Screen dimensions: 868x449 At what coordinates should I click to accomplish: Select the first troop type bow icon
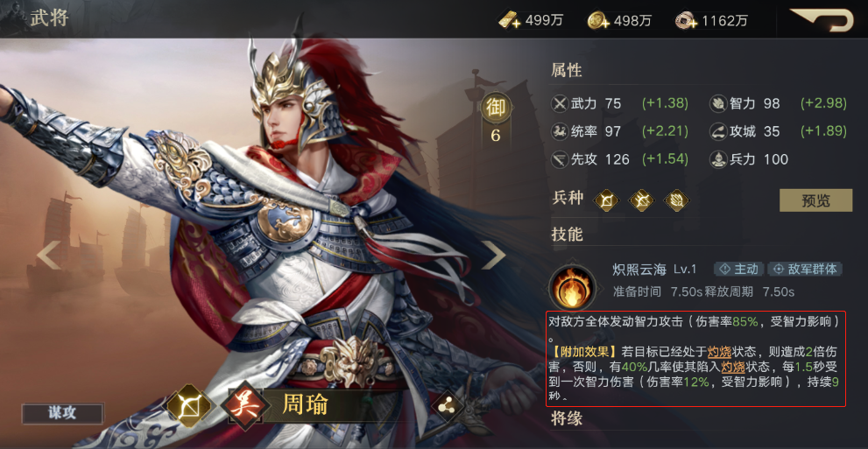click(x=606, y=200)
